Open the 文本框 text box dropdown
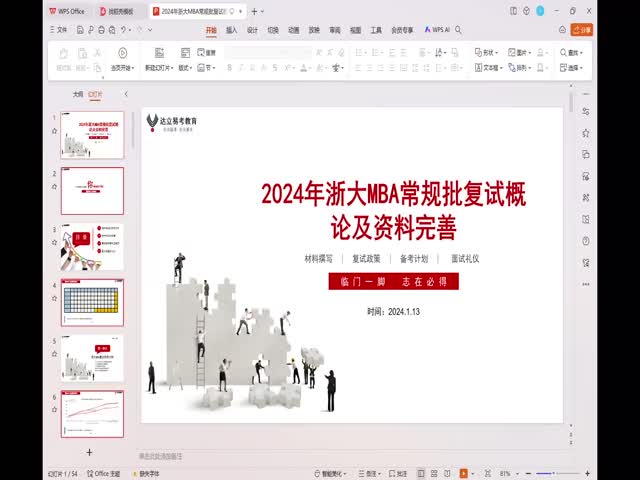Viewport: 640px width, 480px height. [489, 68]
